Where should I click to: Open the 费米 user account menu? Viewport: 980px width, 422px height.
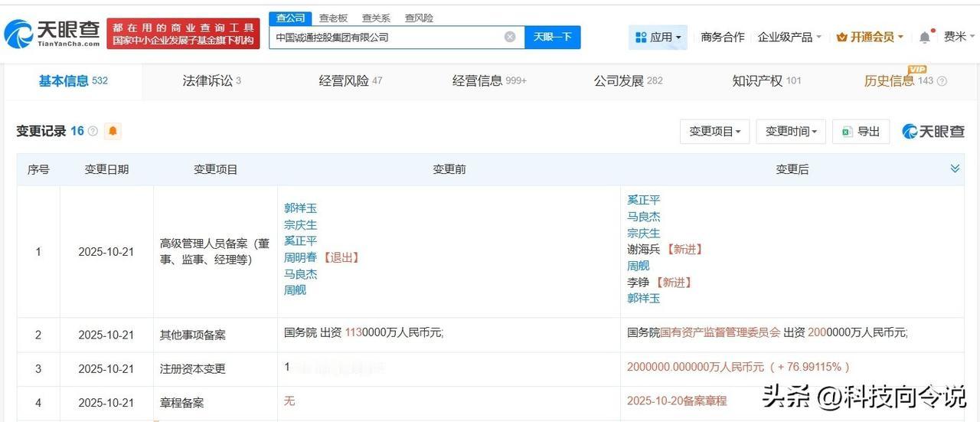pos(959,37)
